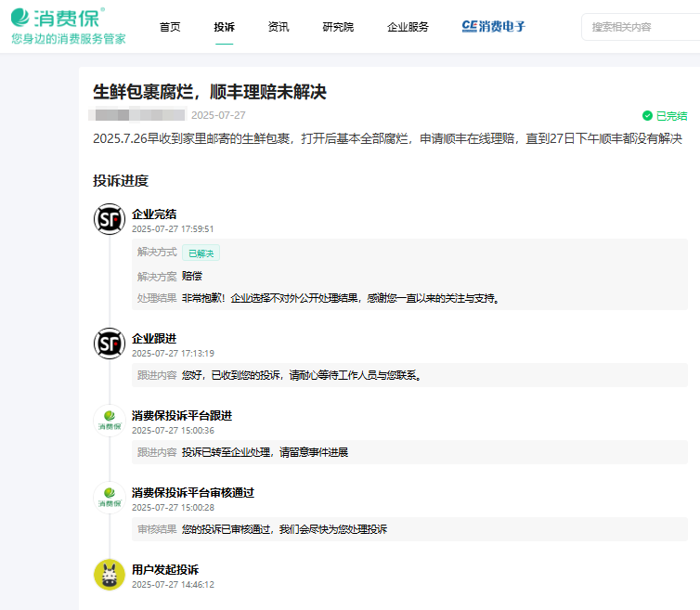Click timestamp 2025-07-27 14:46:12

173,585
